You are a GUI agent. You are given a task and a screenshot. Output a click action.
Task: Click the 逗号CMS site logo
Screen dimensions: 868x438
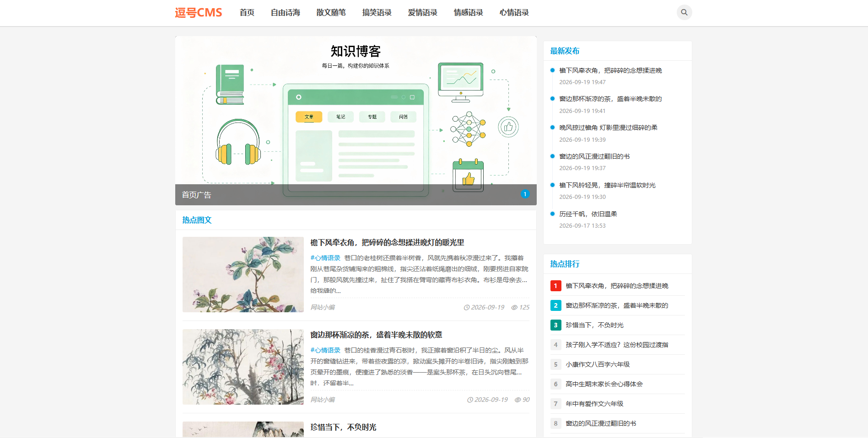click(198, 12)
